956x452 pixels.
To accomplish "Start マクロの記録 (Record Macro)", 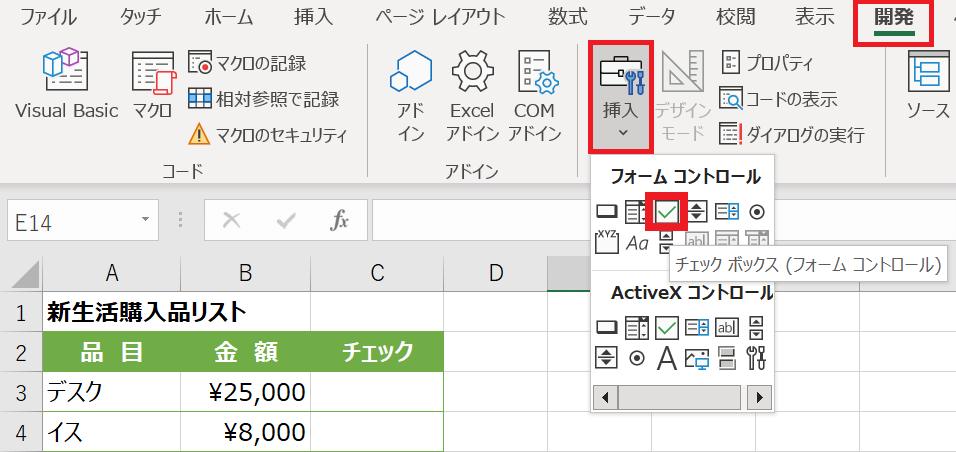I will point(248,64).
